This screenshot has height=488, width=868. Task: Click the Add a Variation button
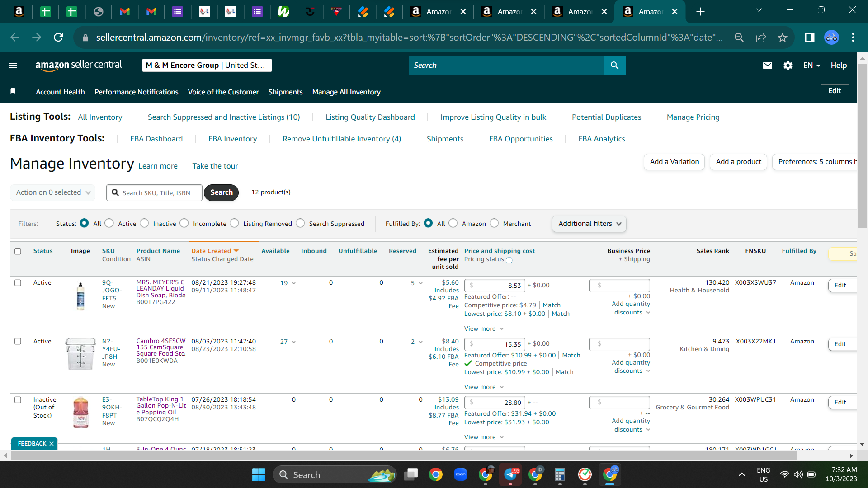[674, 162]
